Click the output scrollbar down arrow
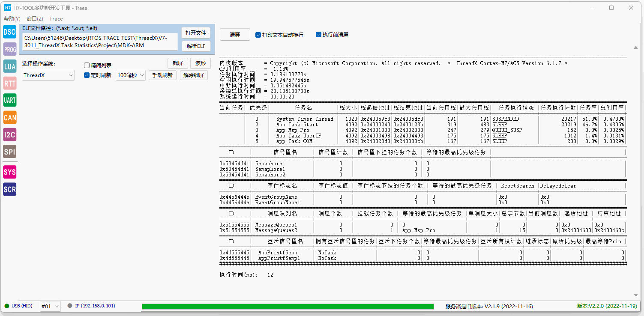 [636, 295]
